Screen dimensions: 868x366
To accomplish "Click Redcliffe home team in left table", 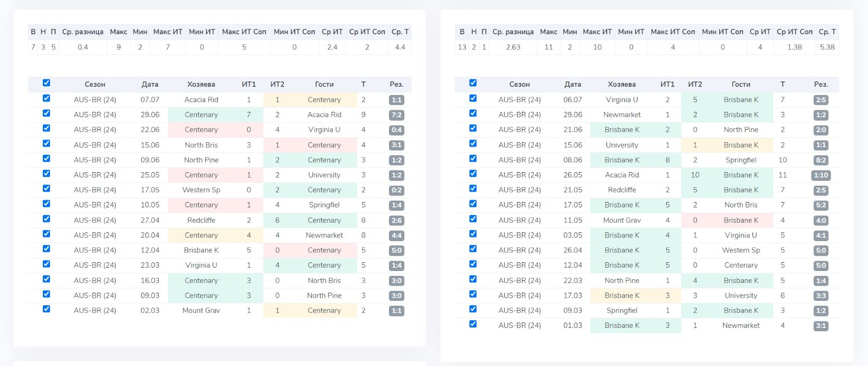I will 201,220.
